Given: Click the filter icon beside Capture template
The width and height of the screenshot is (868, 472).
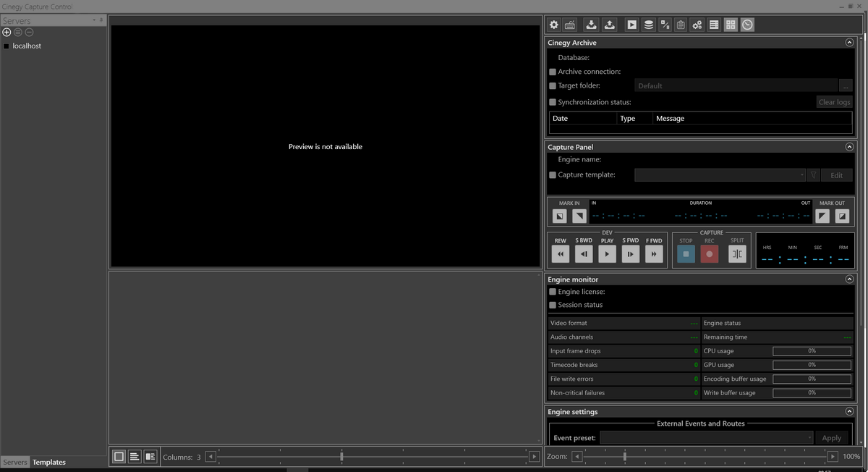Looking at the screenshot, I should point(813,175).
